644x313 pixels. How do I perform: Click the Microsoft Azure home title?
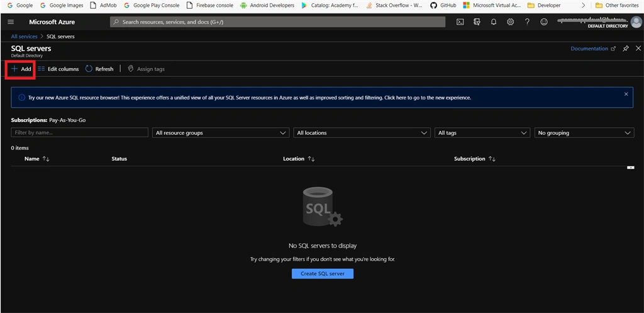point(52,22)
